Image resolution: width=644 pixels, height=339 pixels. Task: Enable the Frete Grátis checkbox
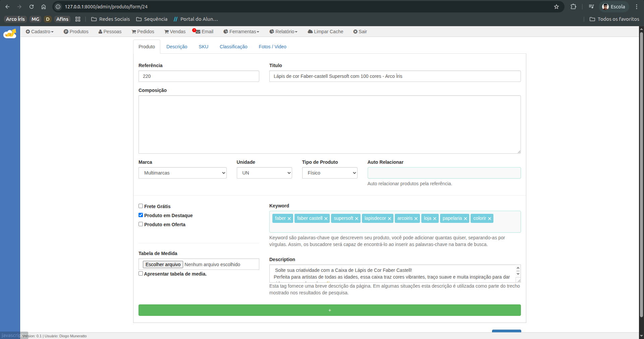(x=141, y=206)
